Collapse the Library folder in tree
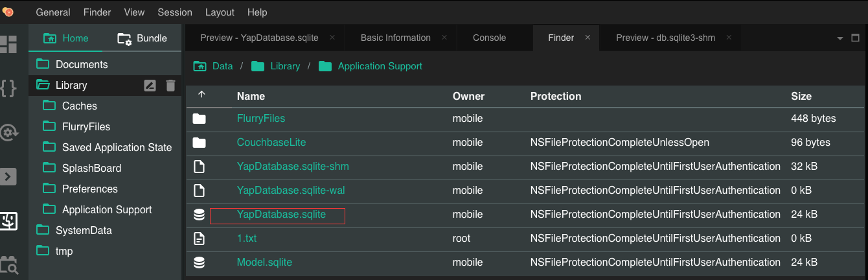 (x=43, y=85)
